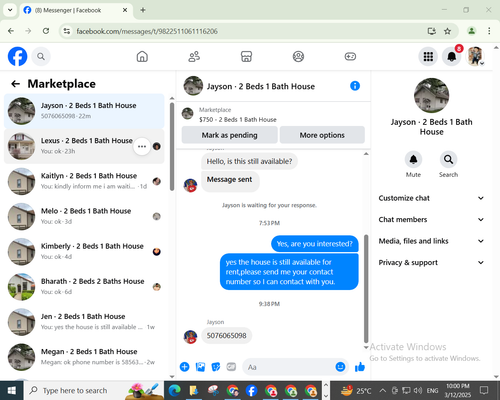Open the Windows Start menu

point(11,390)
